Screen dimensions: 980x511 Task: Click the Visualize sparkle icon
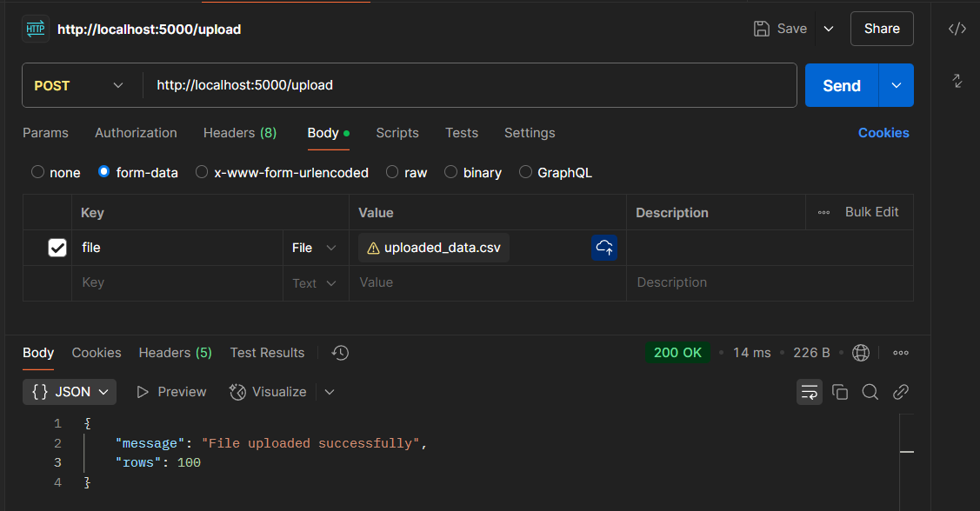[x=237, y=392]
